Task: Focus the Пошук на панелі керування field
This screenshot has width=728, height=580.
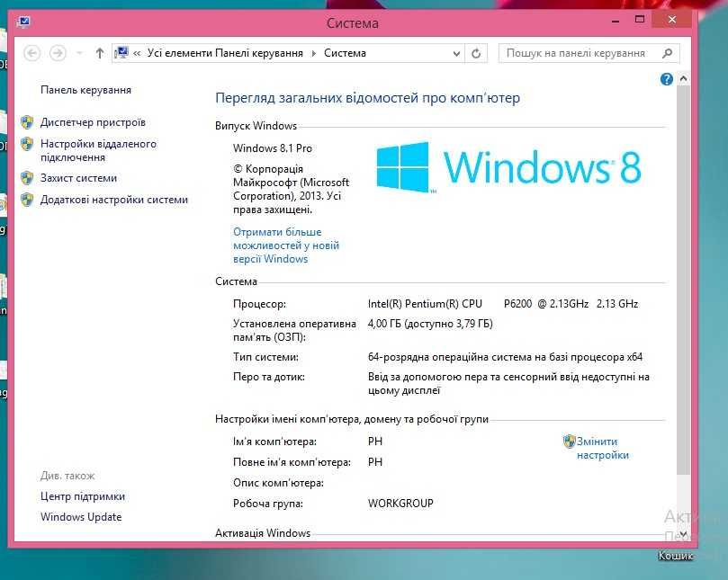Action: [589, 53]
